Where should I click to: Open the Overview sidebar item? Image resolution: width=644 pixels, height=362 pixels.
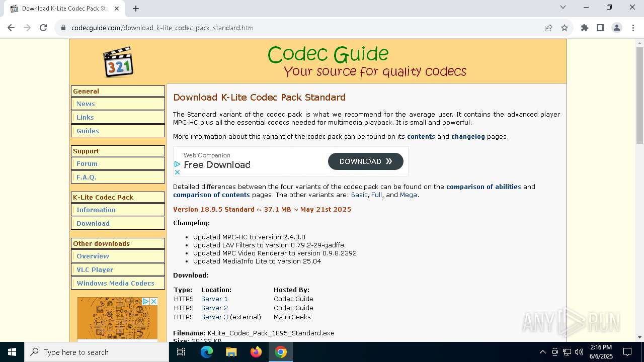(x=118, y=256)
